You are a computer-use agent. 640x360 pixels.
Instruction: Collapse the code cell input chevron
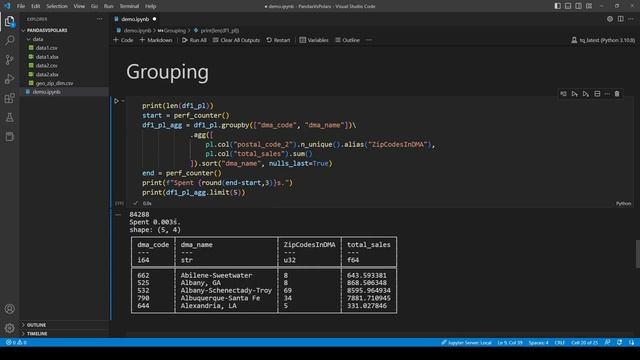[x=123, y=101]
